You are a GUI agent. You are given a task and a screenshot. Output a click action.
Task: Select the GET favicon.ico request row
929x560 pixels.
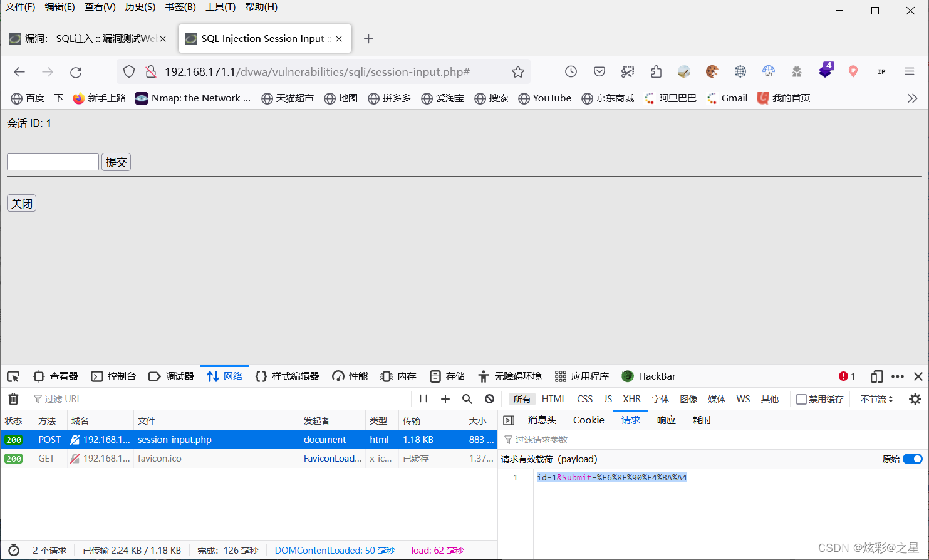(x=249, y=459)
